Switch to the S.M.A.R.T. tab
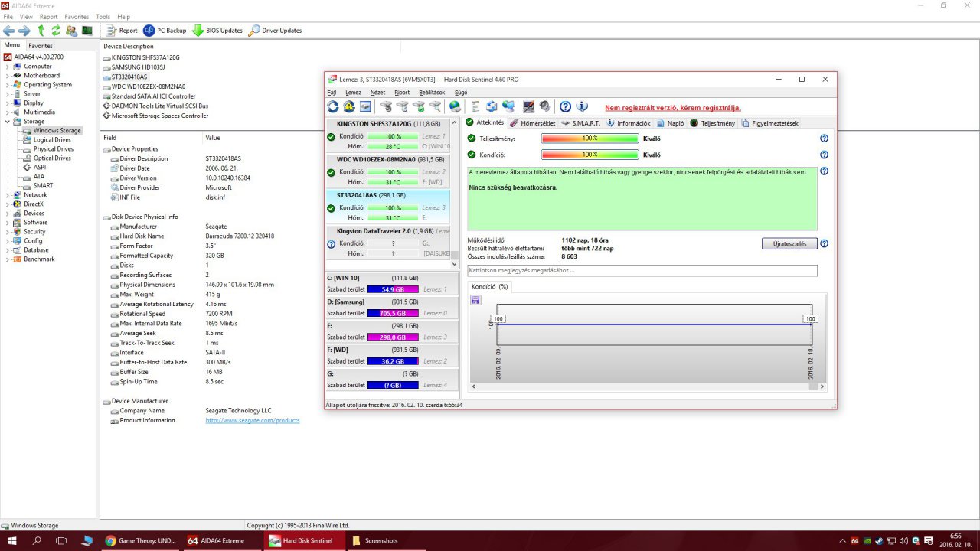This screenshot has width=980, height=551. tap(585, 123)
